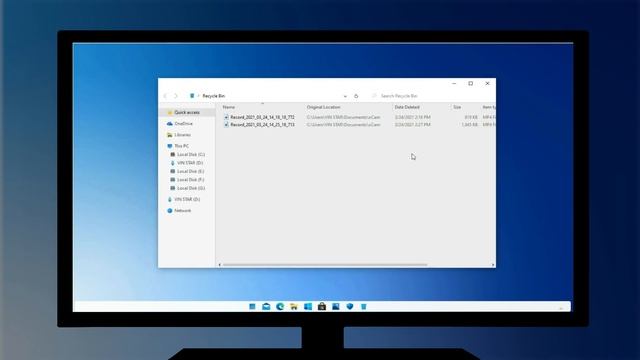Screen dimensions: 640x360
Task: Open Mail from the taskbar
Action: pyautogui.click(x=266, y=307)
